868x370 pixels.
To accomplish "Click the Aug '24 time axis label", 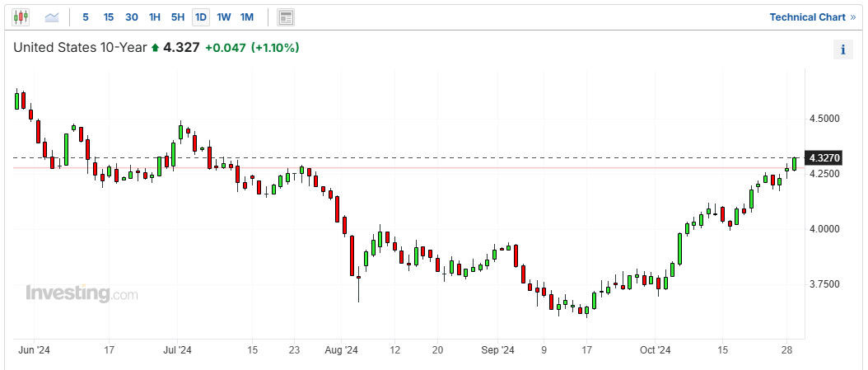I will coord(341,350).
